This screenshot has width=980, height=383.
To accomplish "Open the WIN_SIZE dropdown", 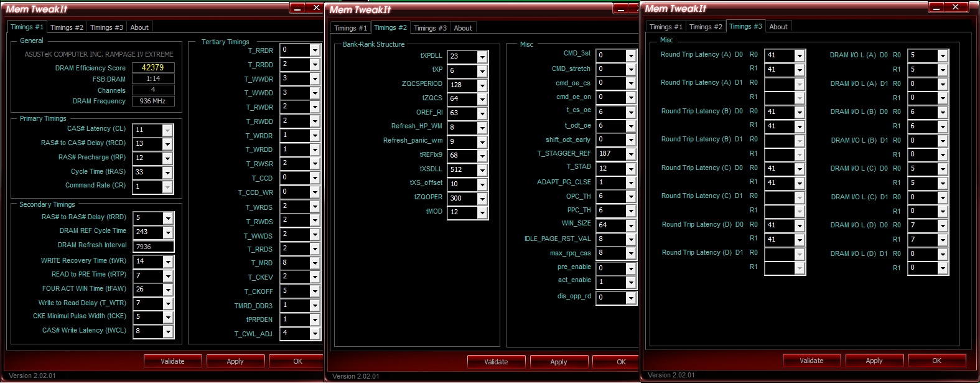I will coord(631,225).
